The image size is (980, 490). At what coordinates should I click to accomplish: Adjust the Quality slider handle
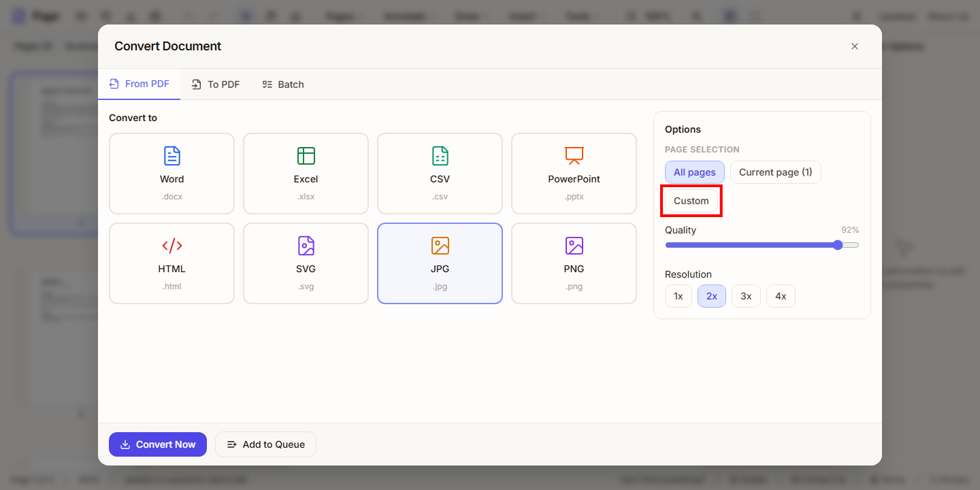point(838,245)
